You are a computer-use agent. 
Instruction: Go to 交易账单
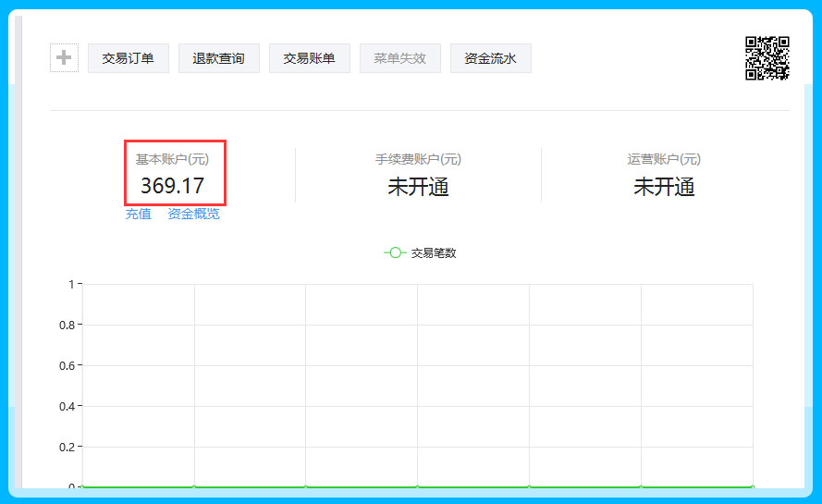pyautogui.click(x=309, y=58)
